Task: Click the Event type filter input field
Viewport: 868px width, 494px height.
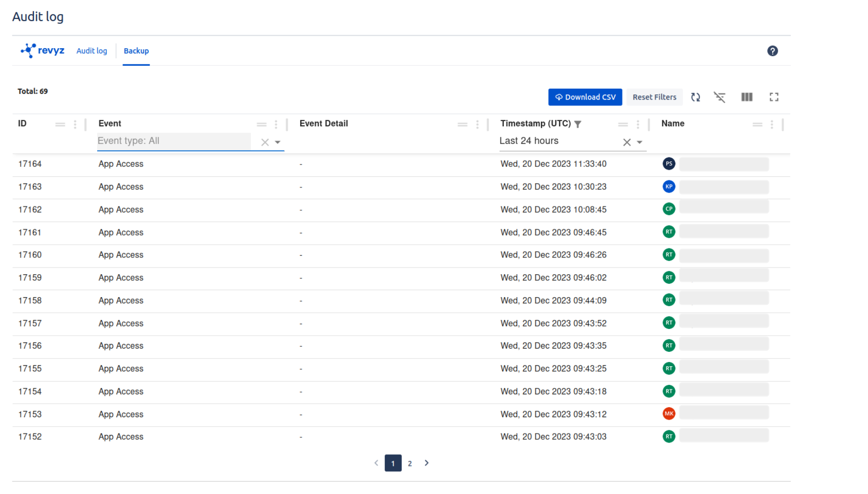Action: point(174,141)
